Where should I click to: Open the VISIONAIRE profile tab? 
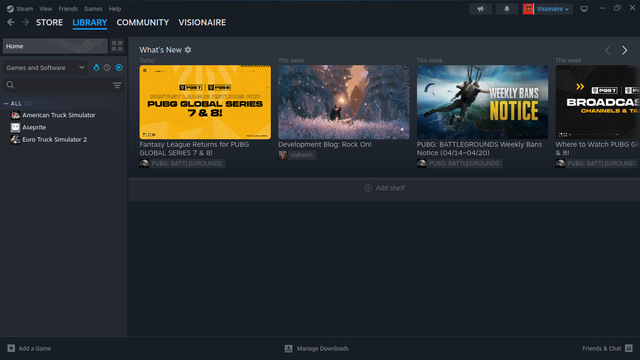tap(202, 22)
